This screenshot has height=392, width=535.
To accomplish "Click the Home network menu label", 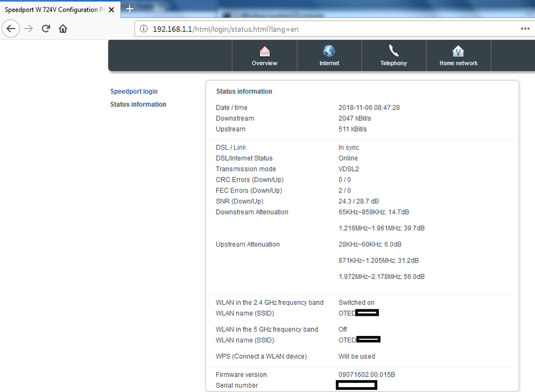I will [x=458, y=63].
